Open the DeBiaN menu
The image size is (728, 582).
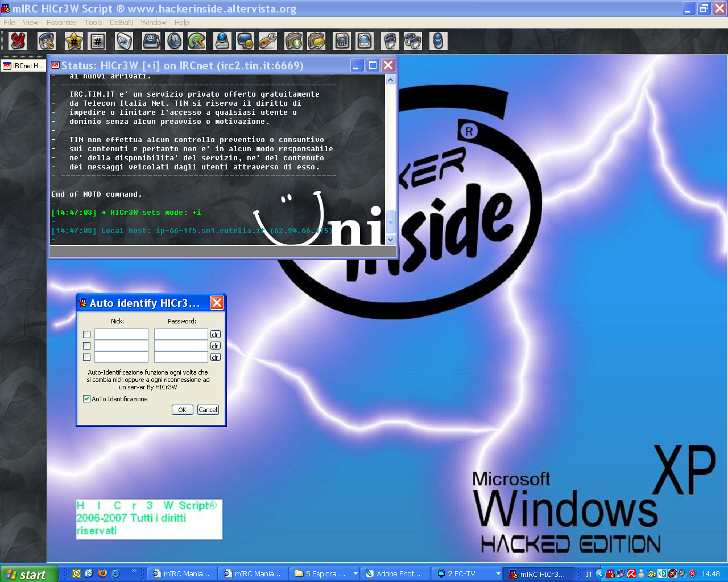[121, 23]
